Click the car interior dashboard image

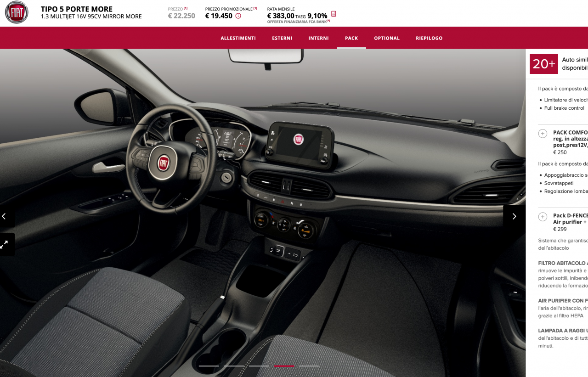(263, 213)
